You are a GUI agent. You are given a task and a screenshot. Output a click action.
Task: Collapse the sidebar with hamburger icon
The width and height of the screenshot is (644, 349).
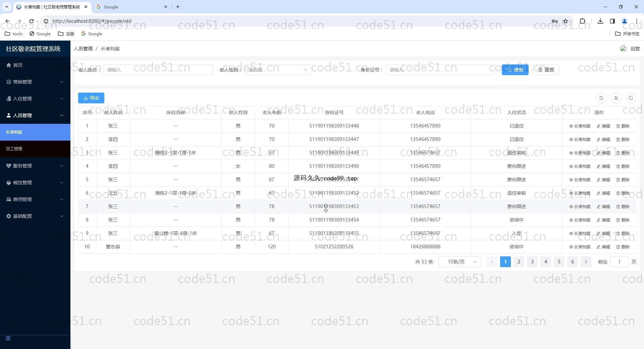[x=8, y=338]
